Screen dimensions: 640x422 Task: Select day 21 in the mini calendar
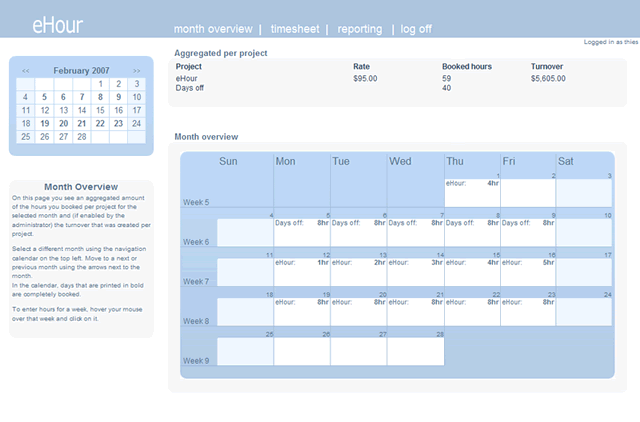pos(81,124)
